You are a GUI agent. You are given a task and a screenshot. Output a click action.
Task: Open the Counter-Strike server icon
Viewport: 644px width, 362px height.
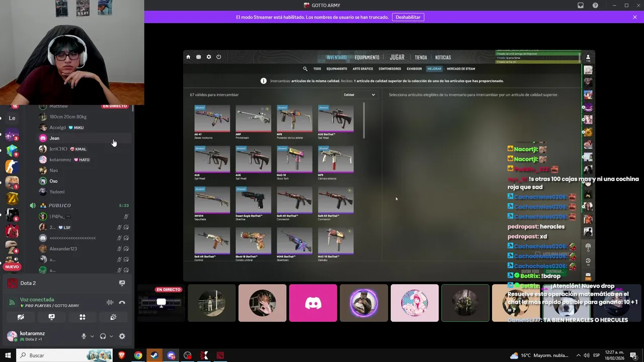(12, 166)
